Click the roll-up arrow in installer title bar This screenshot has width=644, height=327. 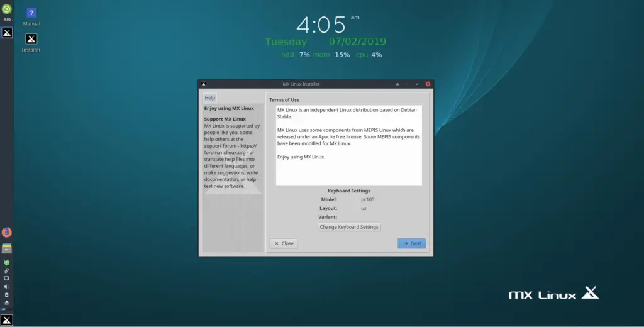[397, 84]
